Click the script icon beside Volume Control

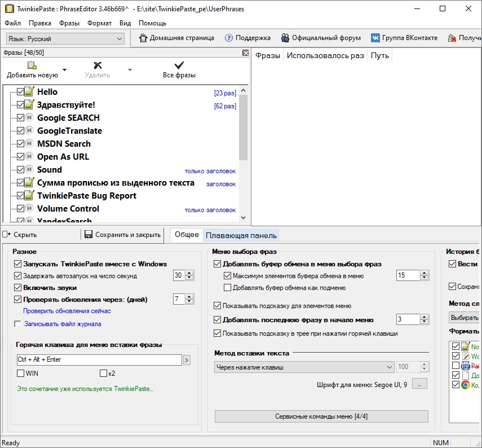(x=29, y=208)
